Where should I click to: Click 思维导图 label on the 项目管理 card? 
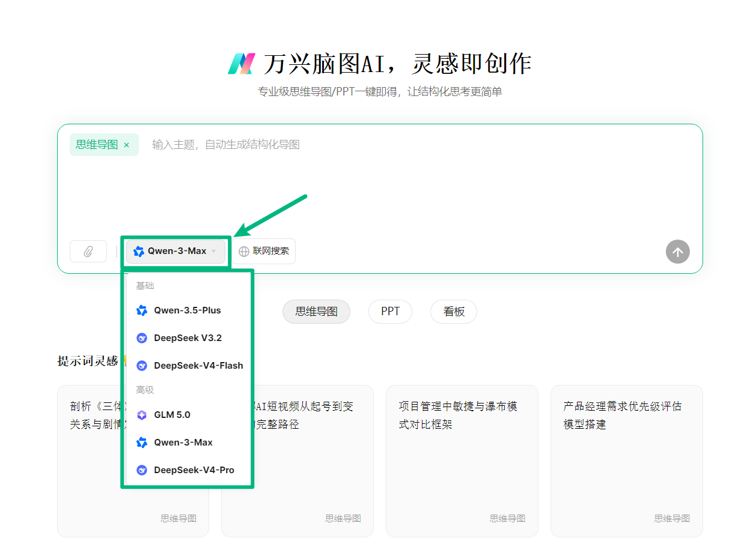tap(507, 518)
